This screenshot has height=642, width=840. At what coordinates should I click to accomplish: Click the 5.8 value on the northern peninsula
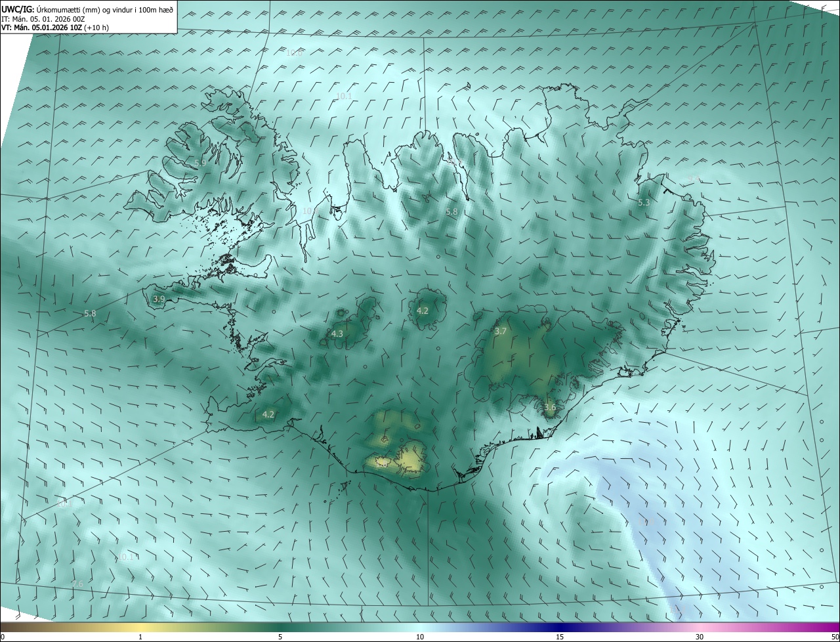(x=451, y=212)
